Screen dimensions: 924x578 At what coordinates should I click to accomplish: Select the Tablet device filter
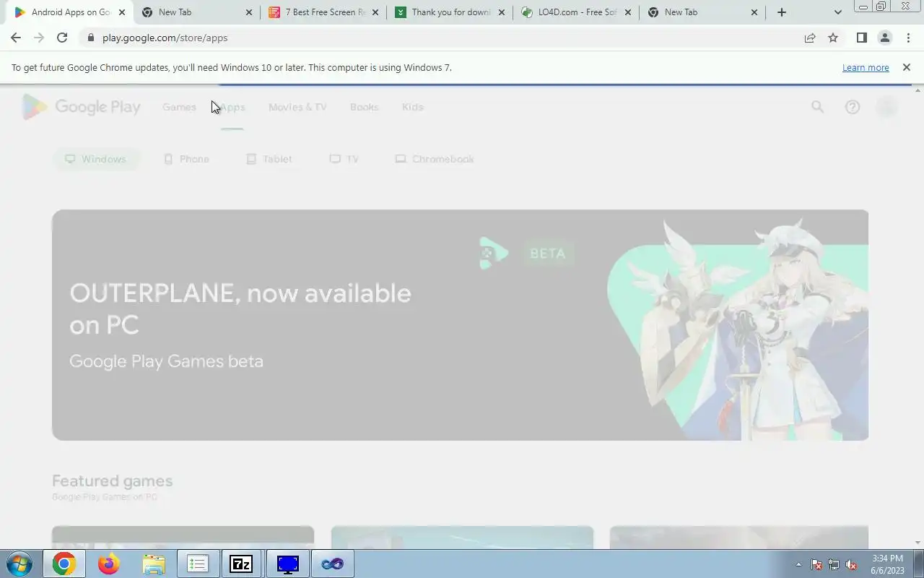tap(269, 159)
